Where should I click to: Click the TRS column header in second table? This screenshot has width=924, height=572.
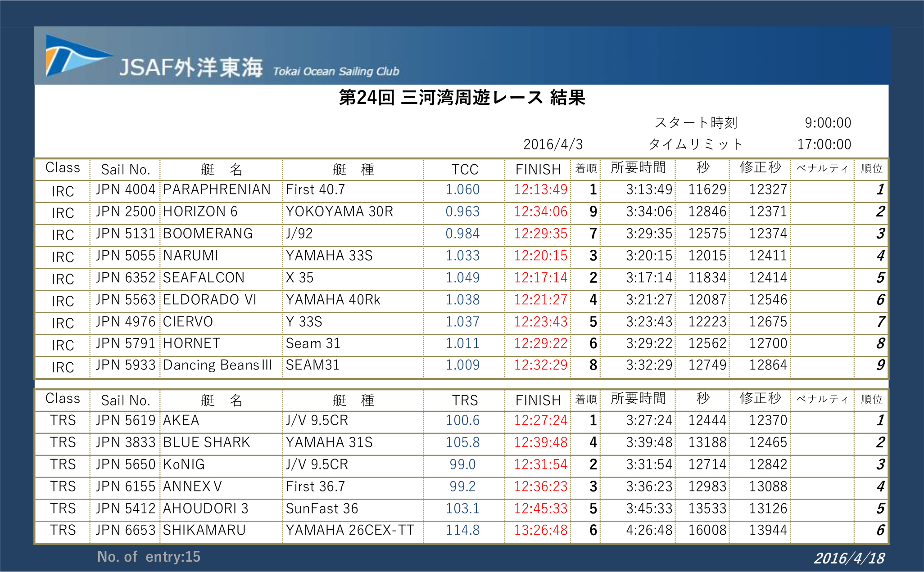pos(465,400)
